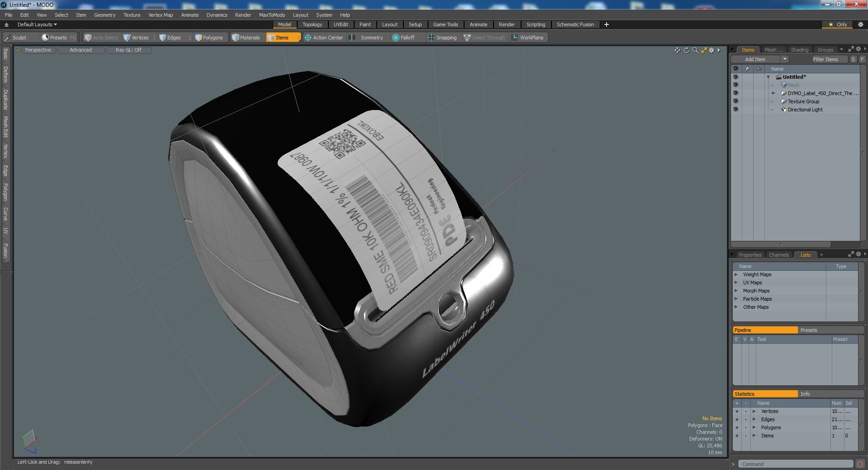Switch to Materials selection mode
This screenshot has width=868, height=470.
(x=246, y=38)
